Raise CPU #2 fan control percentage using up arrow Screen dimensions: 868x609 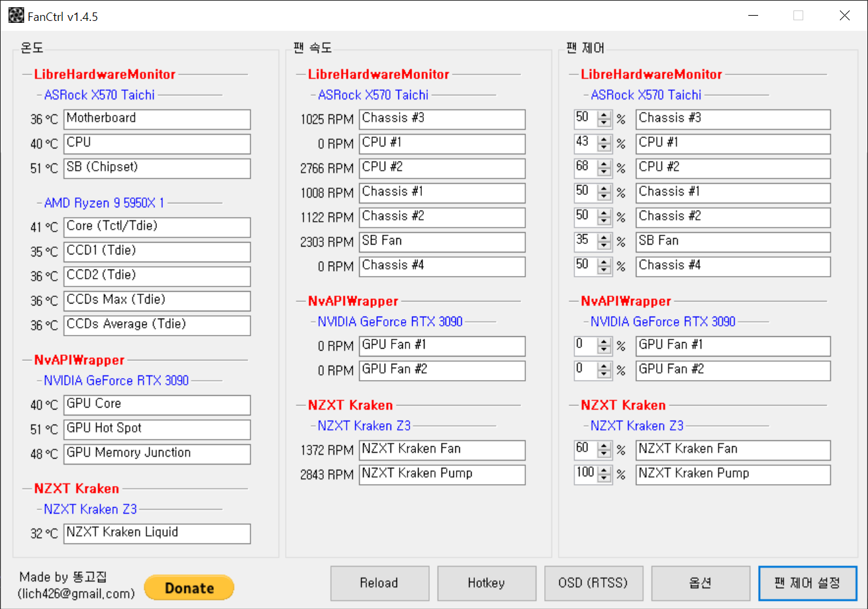(x=604, y=164)
